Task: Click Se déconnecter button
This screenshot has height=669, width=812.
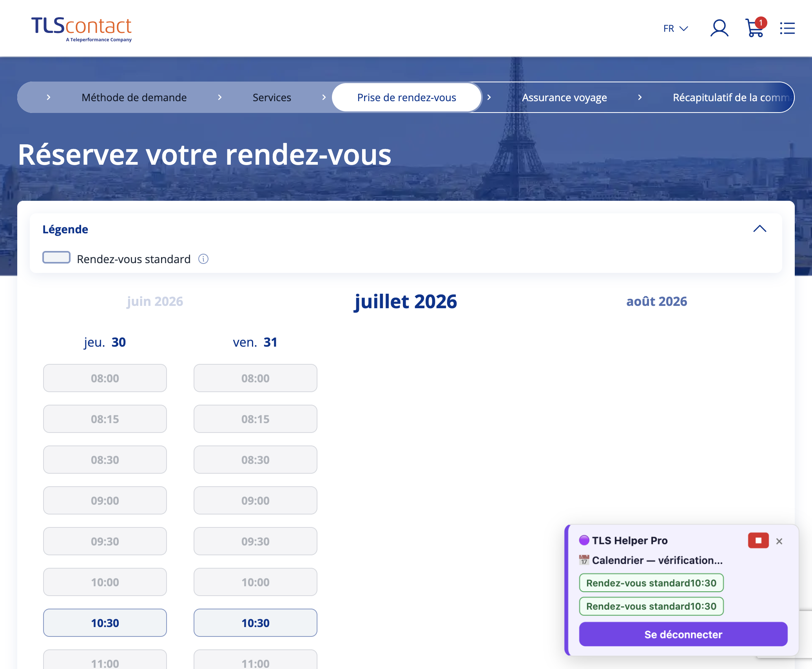Action: [683, 634]
